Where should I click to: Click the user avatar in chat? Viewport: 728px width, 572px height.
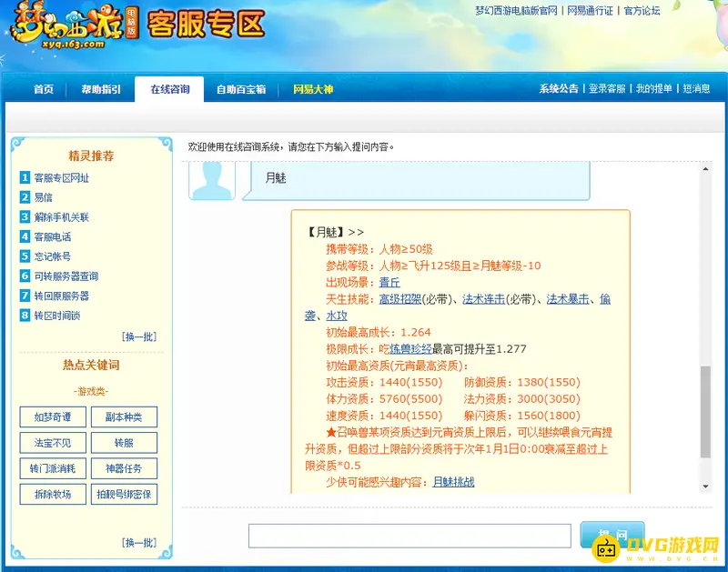(212, 180)
